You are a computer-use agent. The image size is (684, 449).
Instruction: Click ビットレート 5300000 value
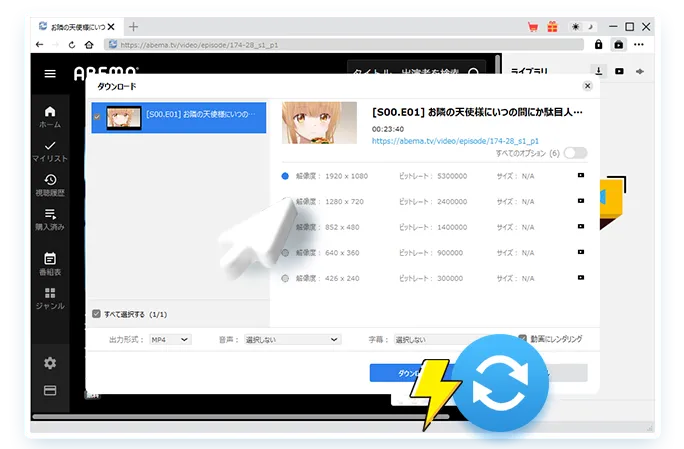pos(452,176)
